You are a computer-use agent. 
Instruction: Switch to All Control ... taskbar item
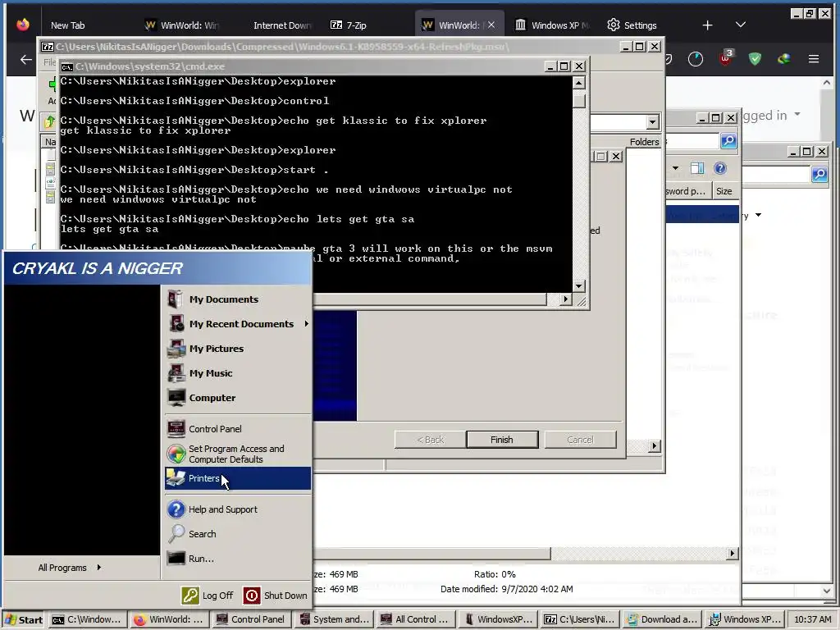(x=416, y=620)
